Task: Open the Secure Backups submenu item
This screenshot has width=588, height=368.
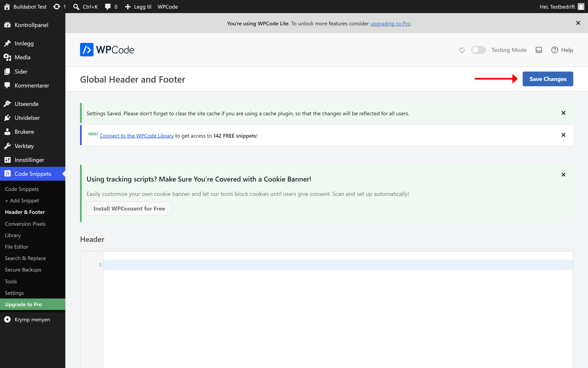Action: click(23, 269)
